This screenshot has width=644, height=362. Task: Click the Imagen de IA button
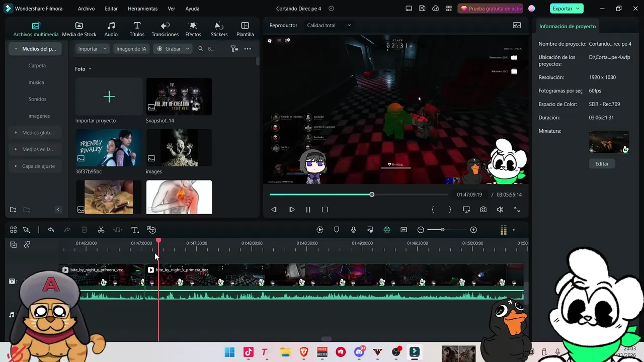click(131, 49)
